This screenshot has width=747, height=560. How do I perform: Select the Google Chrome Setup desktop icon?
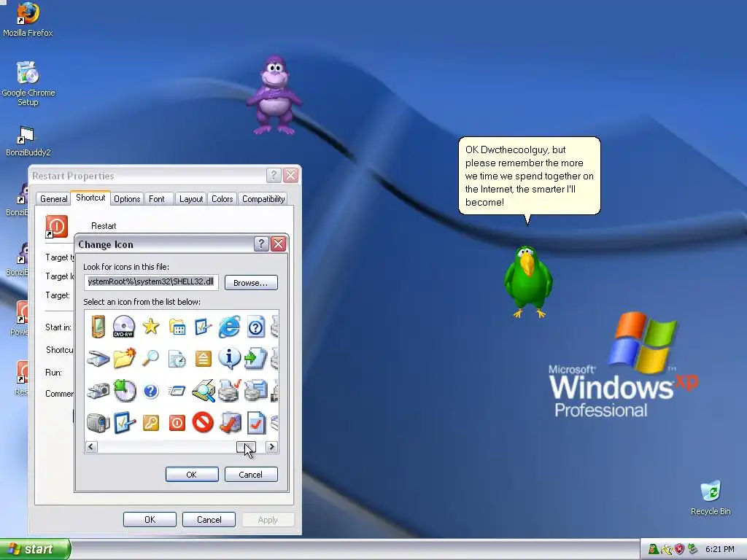click(28, 84)
